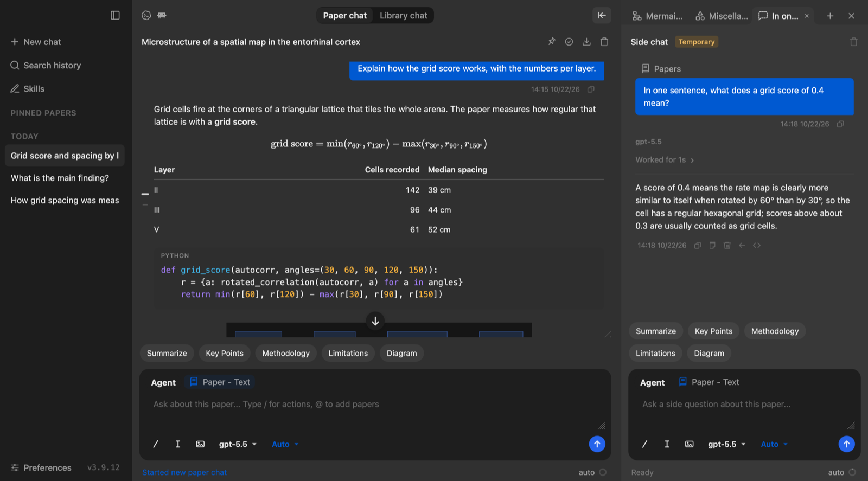Delete the paper chat using header trash icon
Viewport: 868px width, 481px height.
point(604,42)
